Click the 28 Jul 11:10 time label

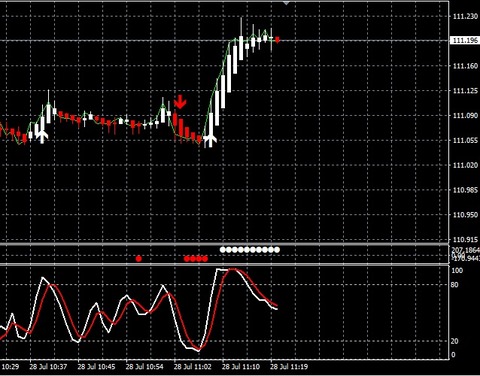(241, 367)
